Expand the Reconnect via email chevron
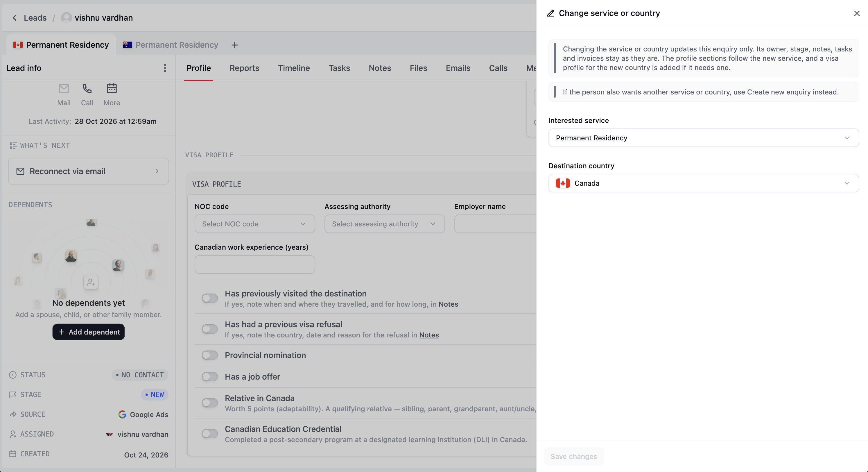The height and width of the screenshot is (472, 868). [x=157, y=171]
